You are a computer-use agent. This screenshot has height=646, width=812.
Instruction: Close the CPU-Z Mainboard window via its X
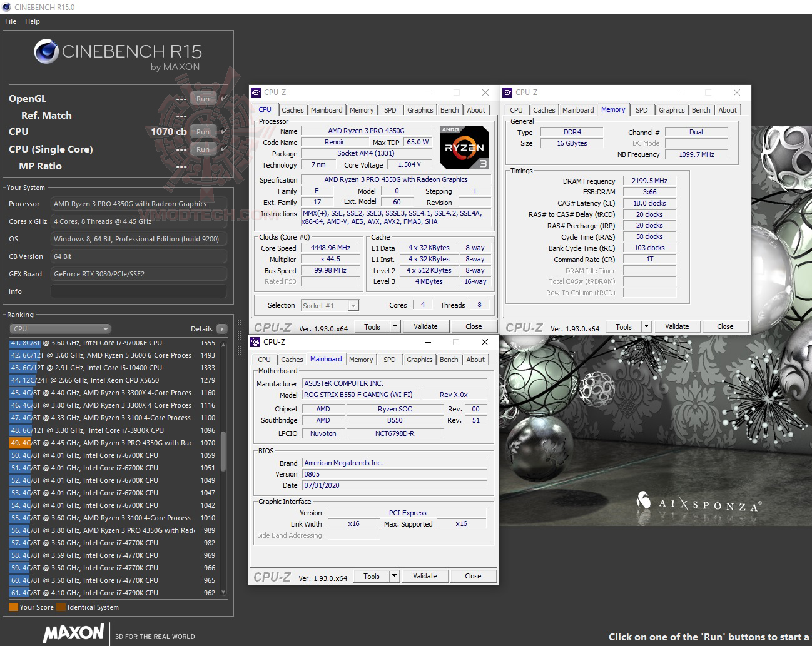coord(484,342)
